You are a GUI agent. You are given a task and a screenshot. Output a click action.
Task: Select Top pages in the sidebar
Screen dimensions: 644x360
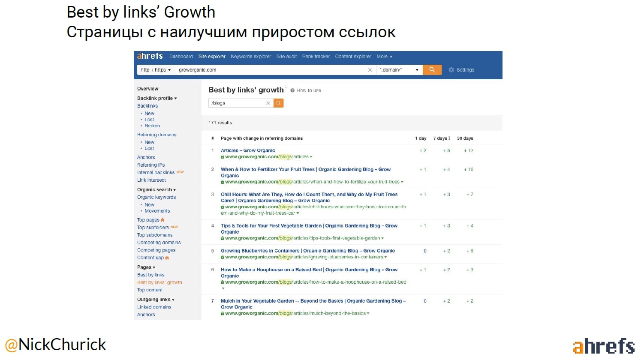click(148, 220)
